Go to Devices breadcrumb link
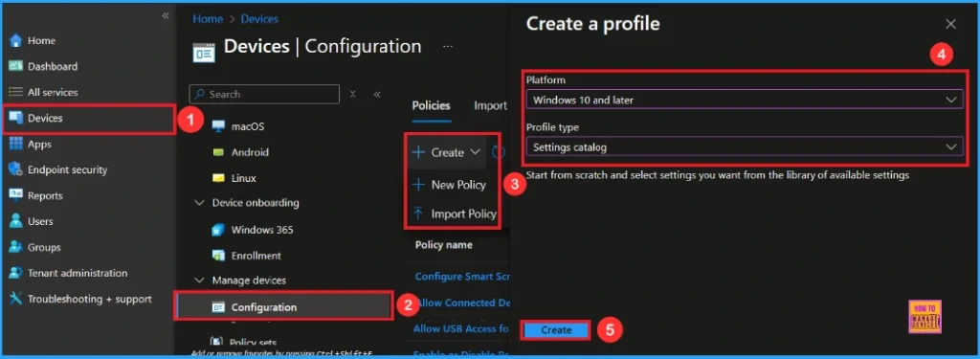 pyautogui.click(x=259, y=19)
